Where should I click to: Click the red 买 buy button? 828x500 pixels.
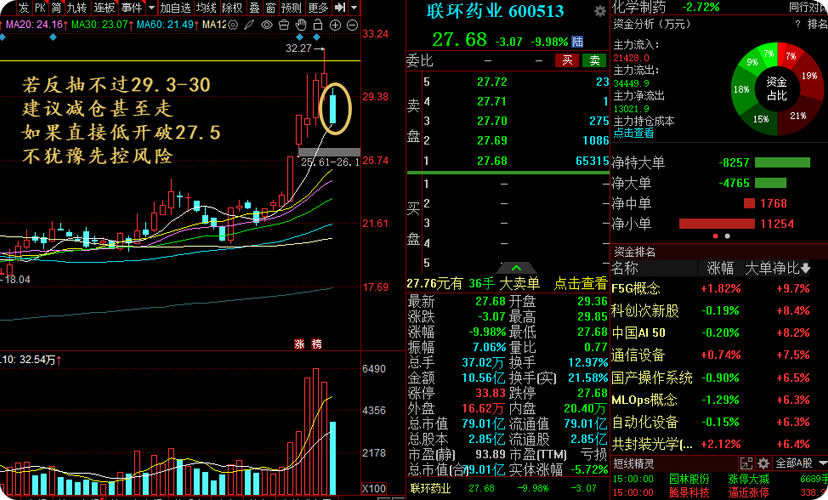tap(567, 60)
